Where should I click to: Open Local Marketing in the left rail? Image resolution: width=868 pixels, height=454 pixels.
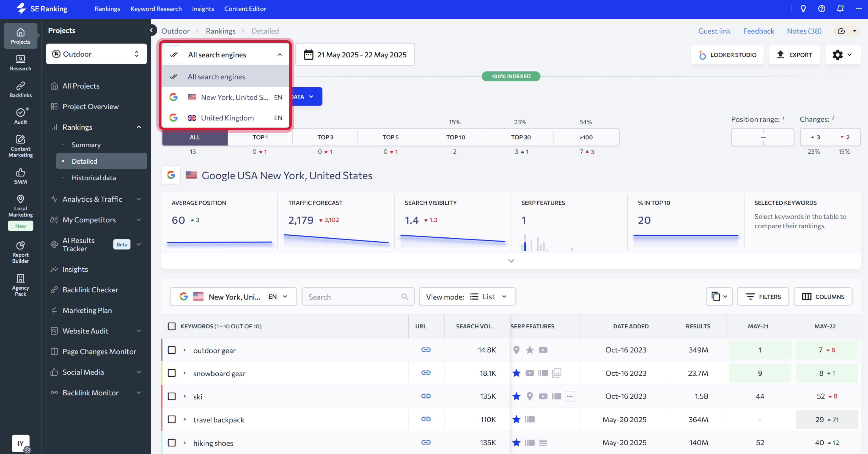(x=21, y=206)
